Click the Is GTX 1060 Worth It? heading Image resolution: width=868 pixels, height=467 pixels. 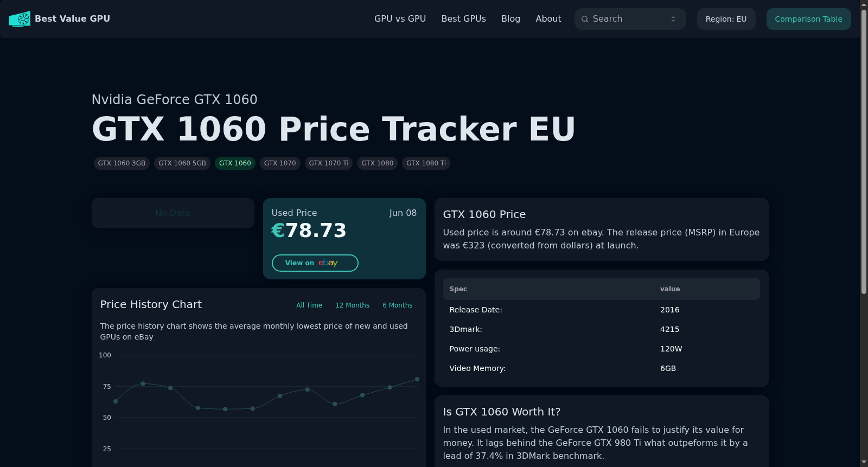click(x=502, y=412)
